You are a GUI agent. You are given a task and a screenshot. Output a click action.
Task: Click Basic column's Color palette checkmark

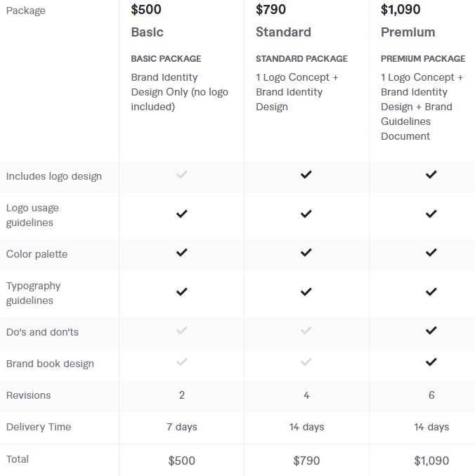pos(181,253)
